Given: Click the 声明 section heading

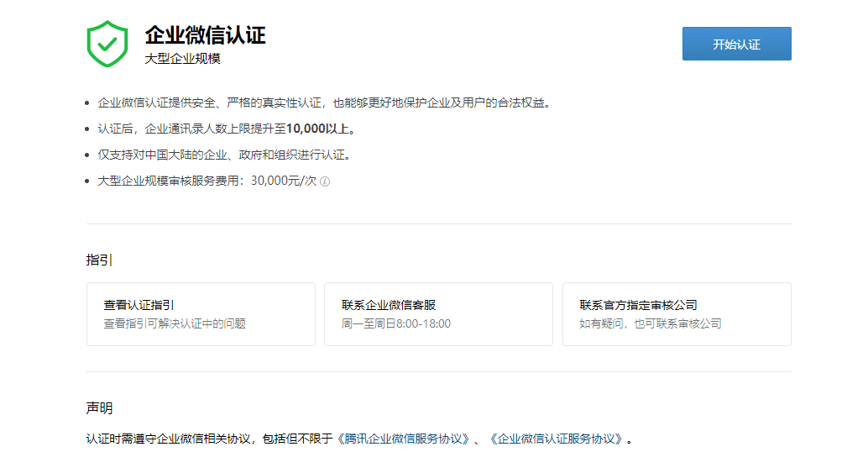Looking at the screenshot, I should click(x=100, y=408).
